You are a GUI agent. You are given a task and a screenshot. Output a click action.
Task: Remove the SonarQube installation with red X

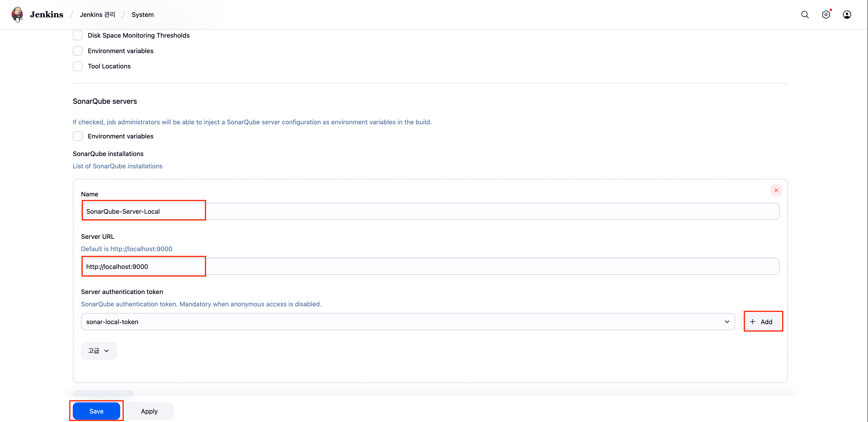pyautogui.click(x=776, y=190)
